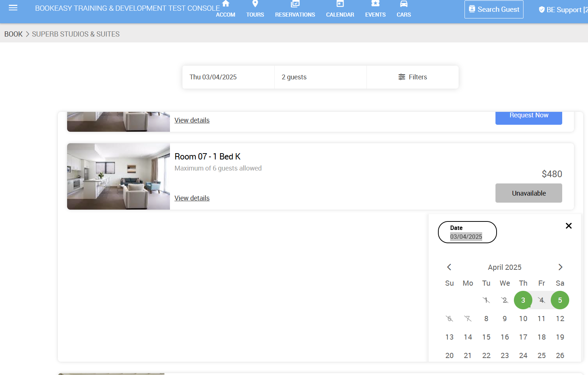
Task: Click the Unavailable button for Room 07
Action: 529,193
